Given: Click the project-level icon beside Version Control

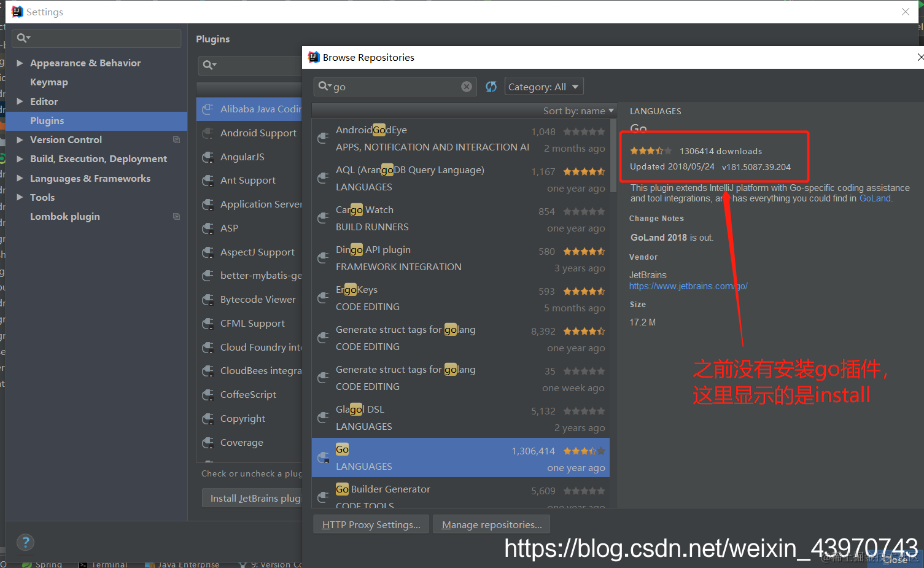Looking at the screenshot, I should (176, 139).
